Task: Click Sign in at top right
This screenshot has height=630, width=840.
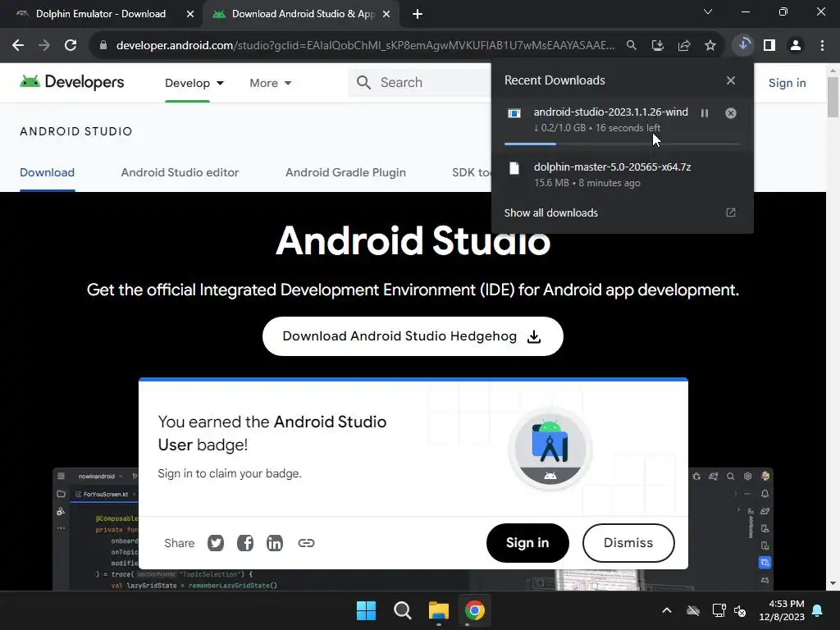Action: pyautogui.click(x=787, y=83)
